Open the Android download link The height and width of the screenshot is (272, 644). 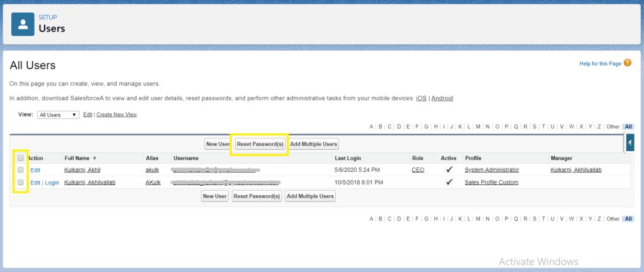click(x=442, y=98)
